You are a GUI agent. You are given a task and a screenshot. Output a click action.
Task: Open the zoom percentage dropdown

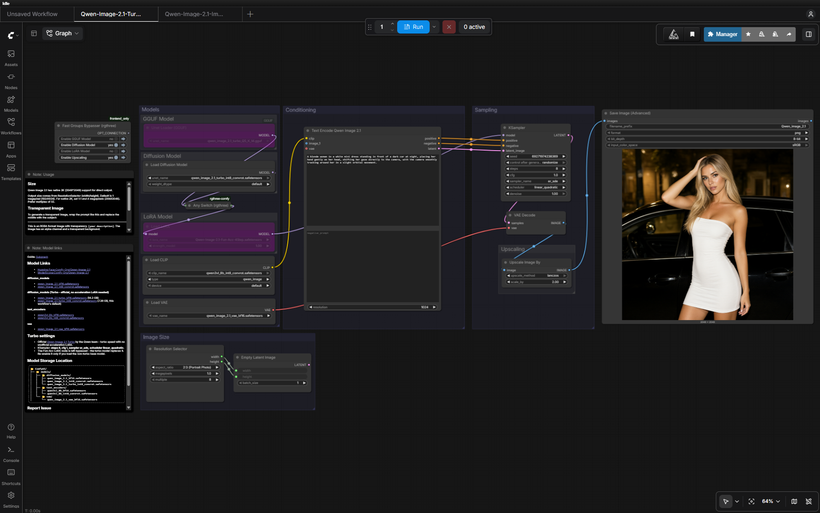(770, 501)
